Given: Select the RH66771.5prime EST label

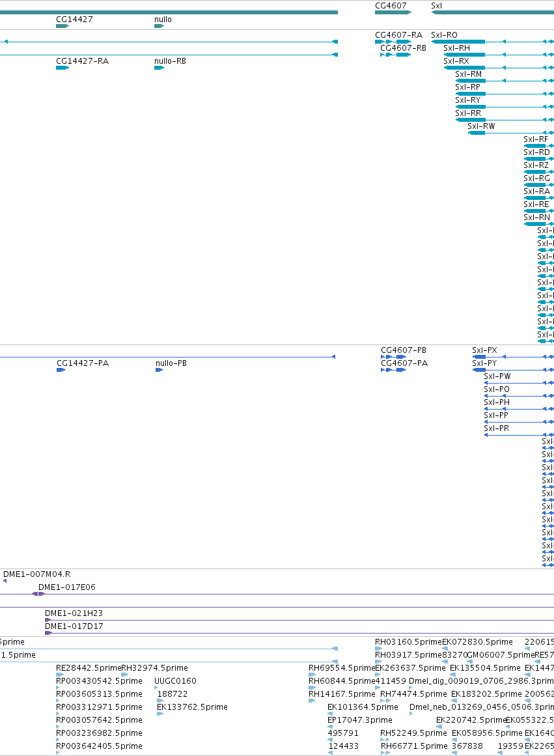Looking at the screenshot, I should (414, 746).
